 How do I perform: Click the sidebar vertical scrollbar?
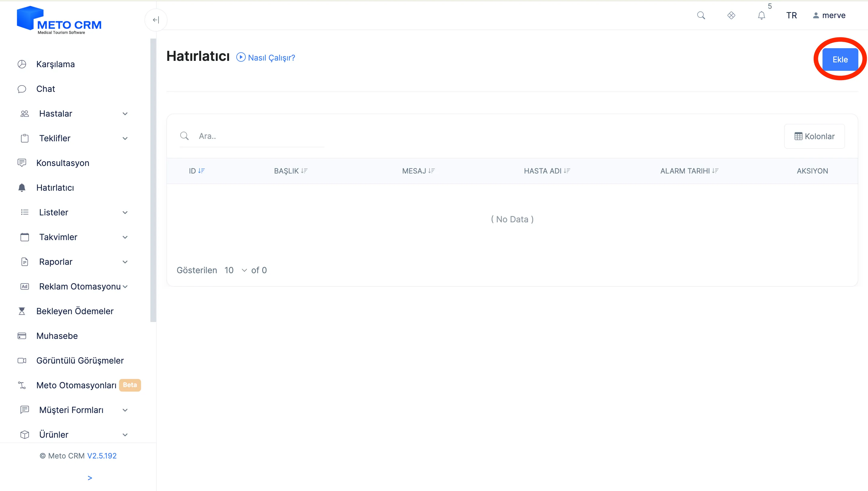[153, 180]
